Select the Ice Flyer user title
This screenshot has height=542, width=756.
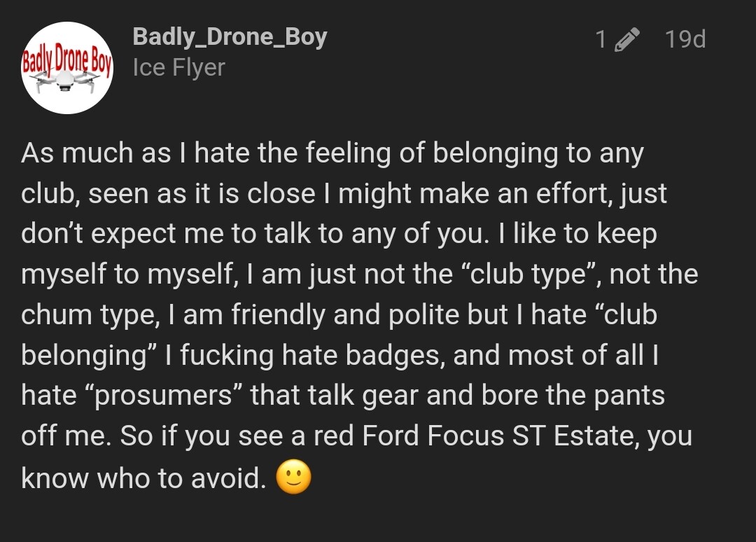(178, 68)
